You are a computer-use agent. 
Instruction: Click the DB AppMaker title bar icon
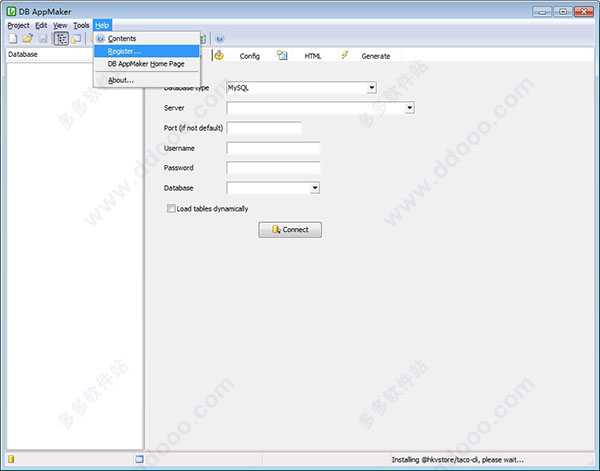click(11, 11)
